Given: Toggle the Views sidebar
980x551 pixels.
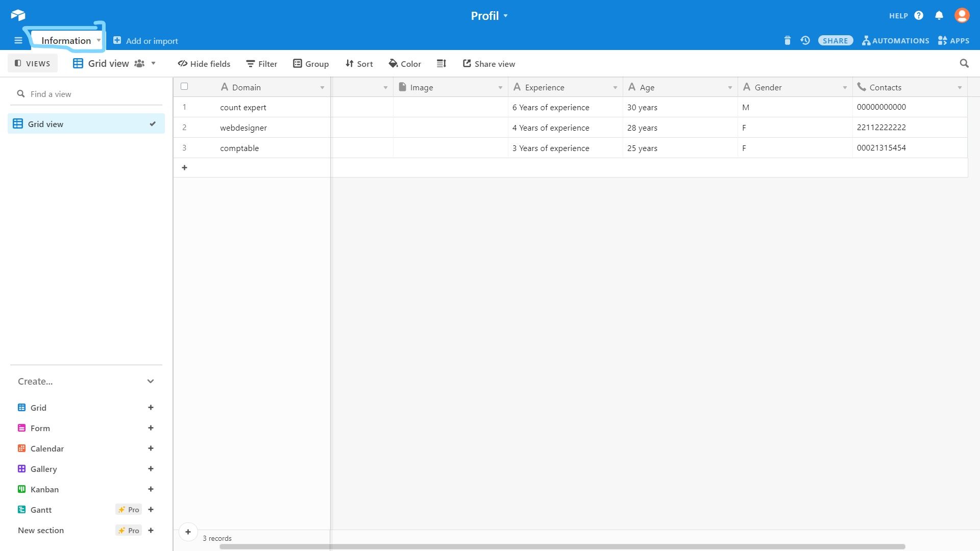Looking at the screenshot, I should point(33,64).
